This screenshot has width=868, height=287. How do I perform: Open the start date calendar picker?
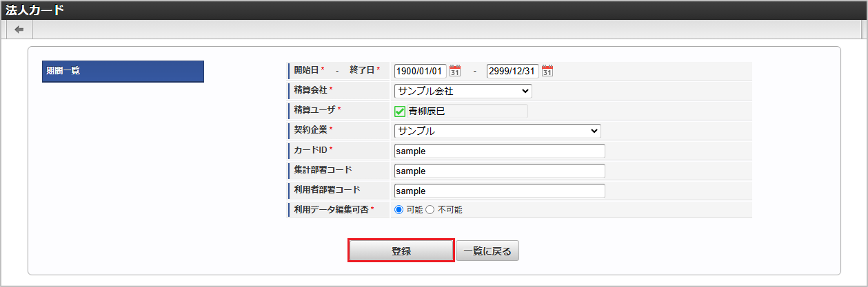455,71
